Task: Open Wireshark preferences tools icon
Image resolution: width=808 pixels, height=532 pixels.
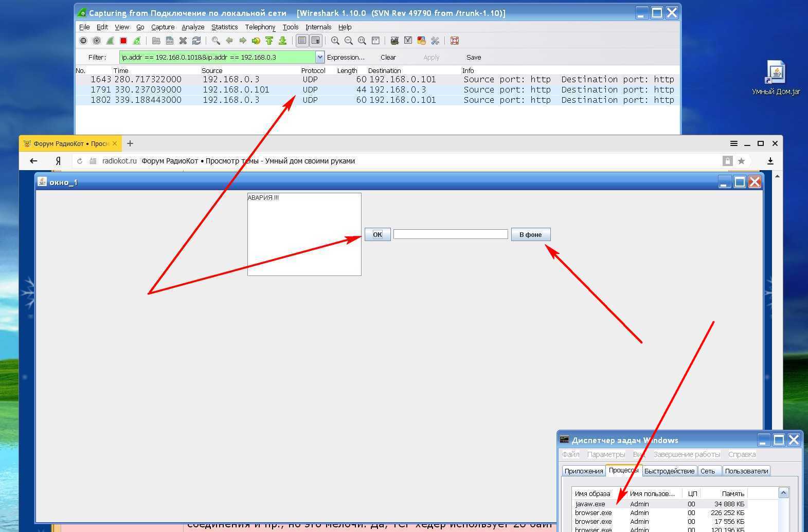Action: pyautogui.click(x=435, y=41)
